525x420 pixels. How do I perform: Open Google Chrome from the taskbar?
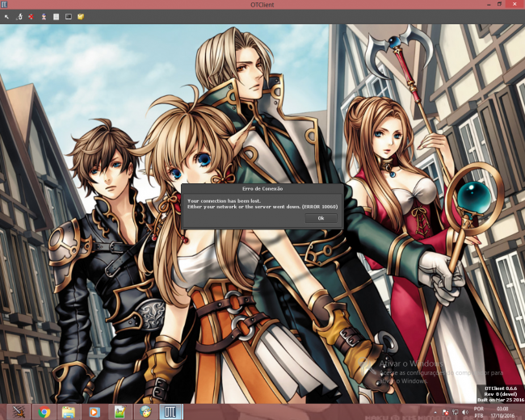tap(44, 412)
